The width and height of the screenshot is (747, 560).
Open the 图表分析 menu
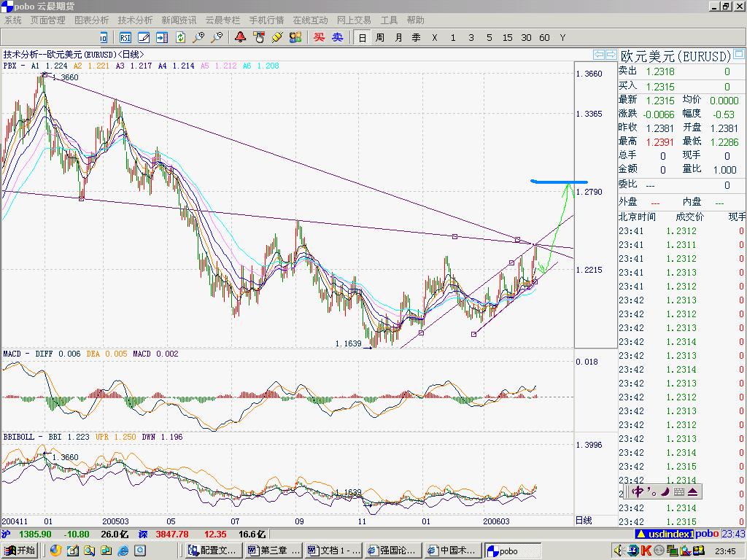point(91,20)
